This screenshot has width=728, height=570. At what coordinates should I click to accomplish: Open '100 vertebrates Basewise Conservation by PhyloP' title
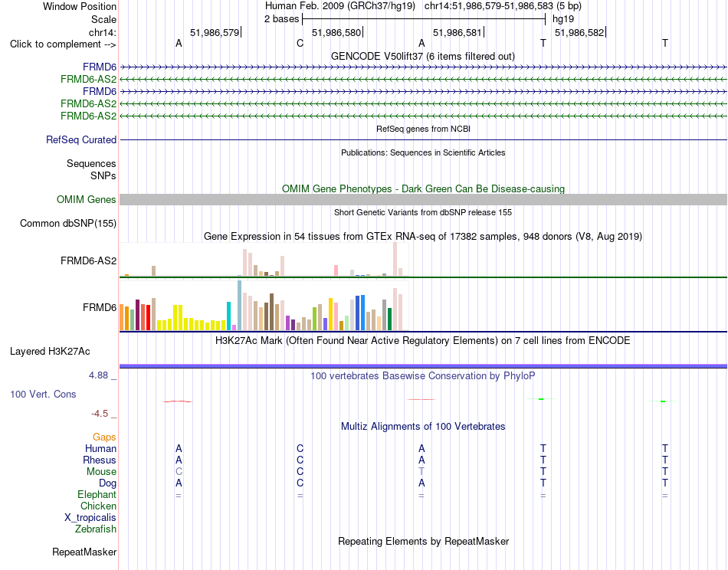423,376
